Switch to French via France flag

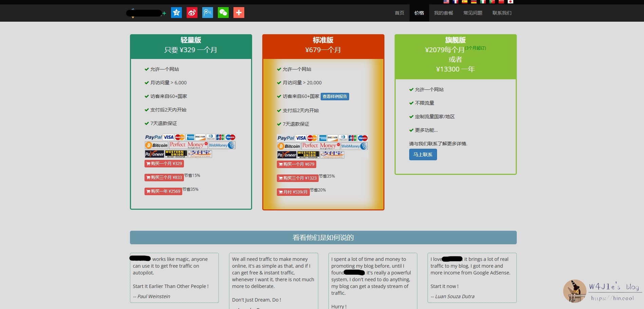[x=455, y=2]
